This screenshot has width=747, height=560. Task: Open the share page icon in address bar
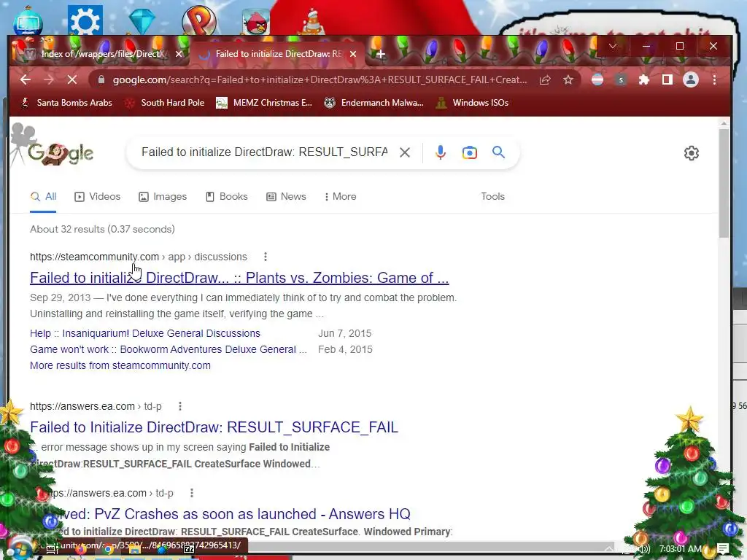545,80
